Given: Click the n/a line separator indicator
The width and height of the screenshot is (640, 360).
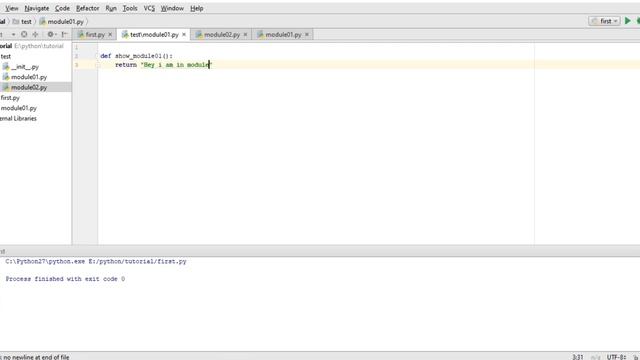Looking at the screenshot, I should pyautogui.click(x=596, y=357).
